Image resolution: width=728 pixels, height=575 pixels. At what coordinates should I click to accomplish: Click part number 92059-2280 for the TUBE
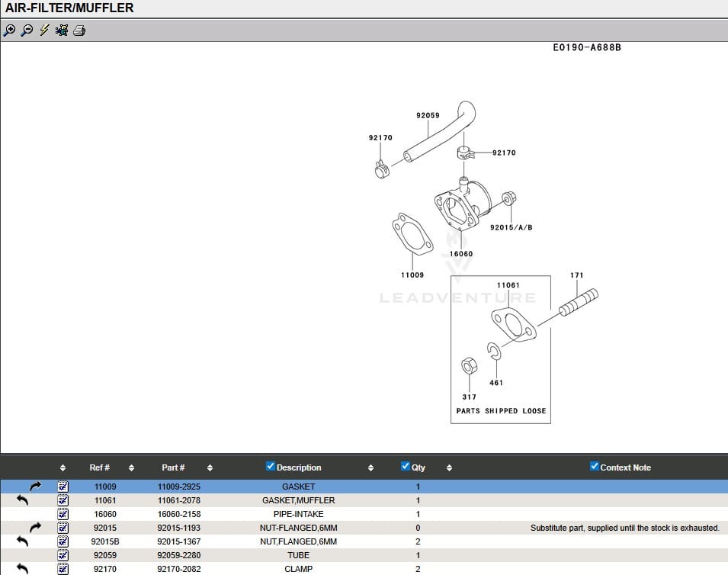tap(179, 555)
